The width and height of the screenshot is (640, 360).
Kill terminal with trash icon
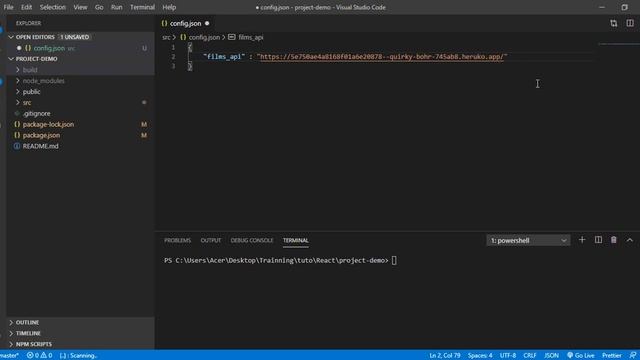613,240
